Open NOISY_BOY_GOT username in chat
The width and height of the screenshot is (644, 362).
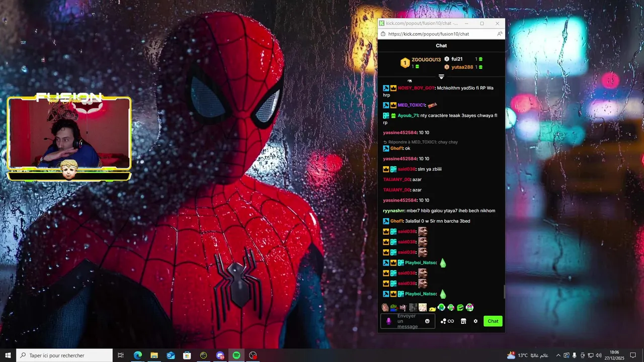(x=416, y=88)
